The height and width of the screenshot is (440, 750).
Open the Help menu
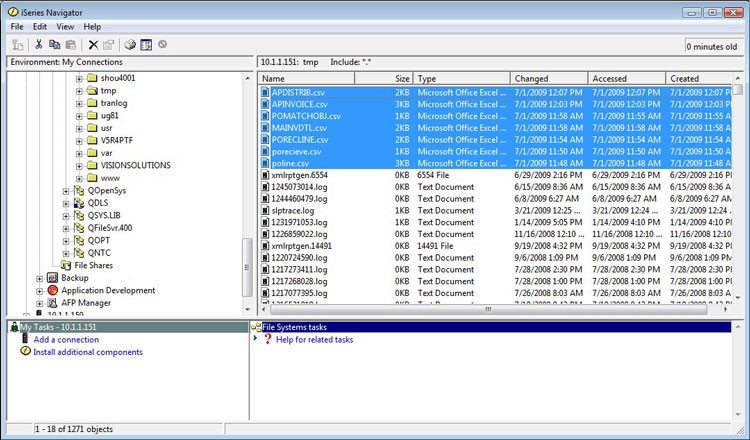click(92, 27)
